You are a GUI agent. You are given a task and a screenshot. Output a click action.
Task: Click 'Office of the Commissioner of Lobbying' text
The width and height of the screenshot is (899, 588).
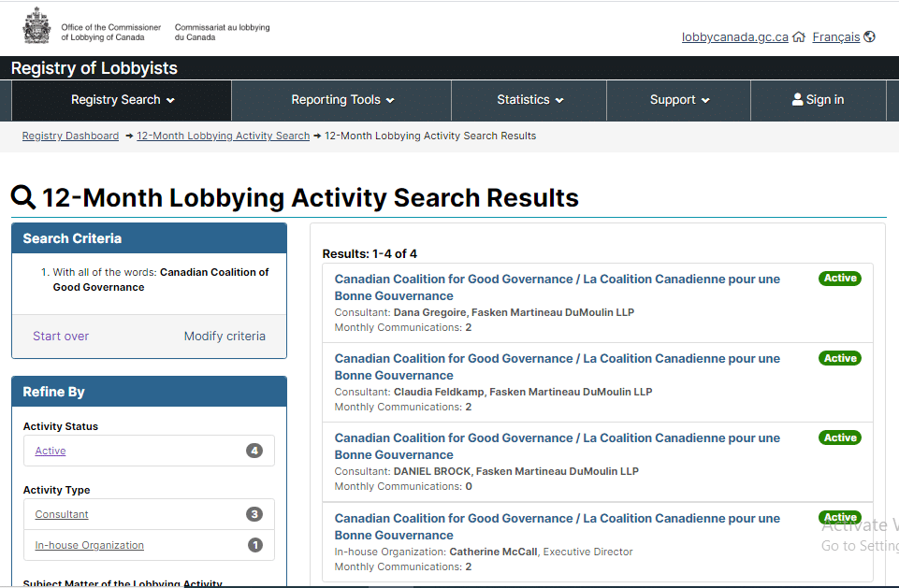tap(111, 32)
